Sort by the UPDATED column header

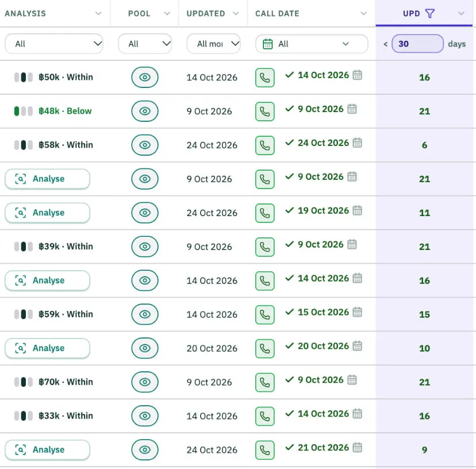tap(206, 14)
